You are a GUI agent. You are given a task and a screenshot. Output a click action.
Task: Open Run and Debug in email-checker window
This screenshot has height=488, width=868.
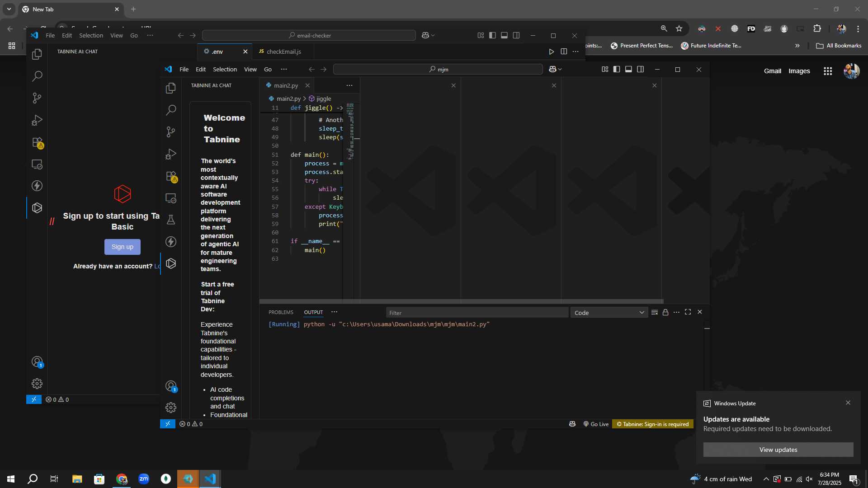tap(37, 120)
